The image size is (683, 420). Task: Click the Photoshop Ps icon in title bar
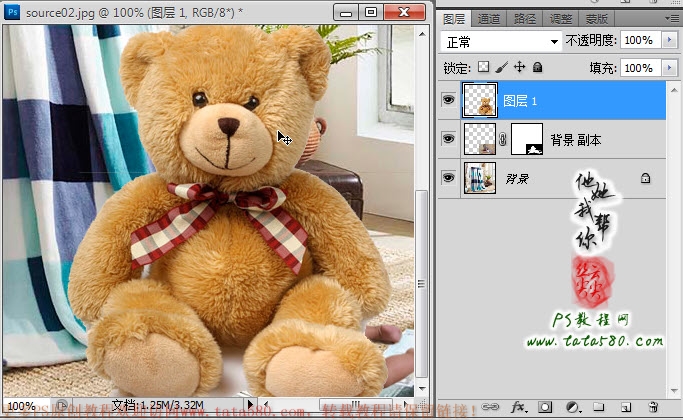pyautogui.click(x=11, y=12)
